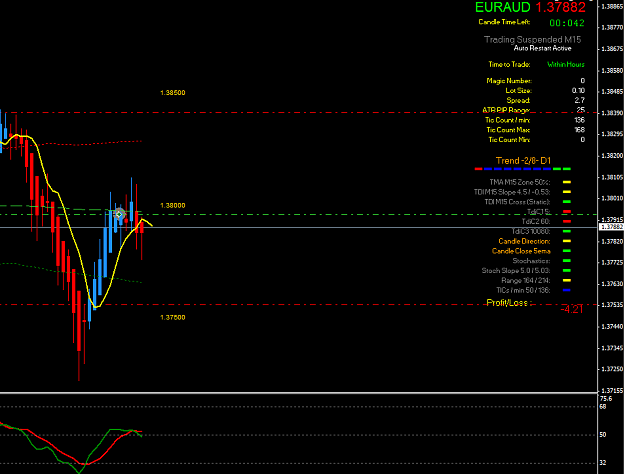Viewport: 625px width, 474px height.
Task: Click the green status bar beside Stoch Slope
Action: point(567,271)
